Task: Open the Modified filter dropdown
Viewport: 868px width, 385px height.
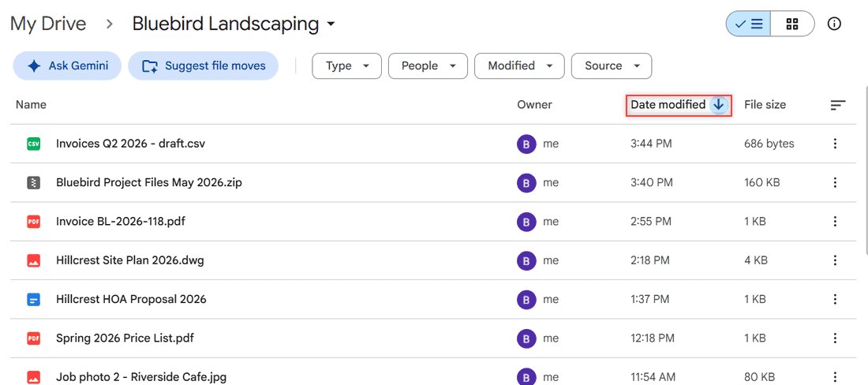Action: coord(520,65)
